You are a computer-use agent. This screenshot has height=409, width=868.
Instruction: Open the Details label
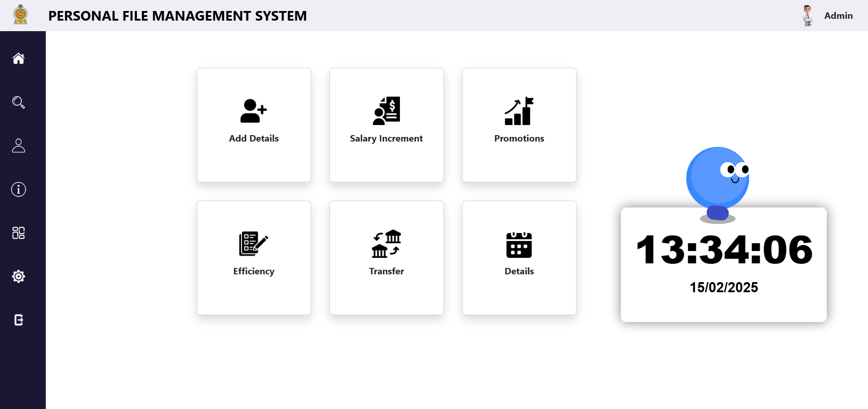(519, 271)
